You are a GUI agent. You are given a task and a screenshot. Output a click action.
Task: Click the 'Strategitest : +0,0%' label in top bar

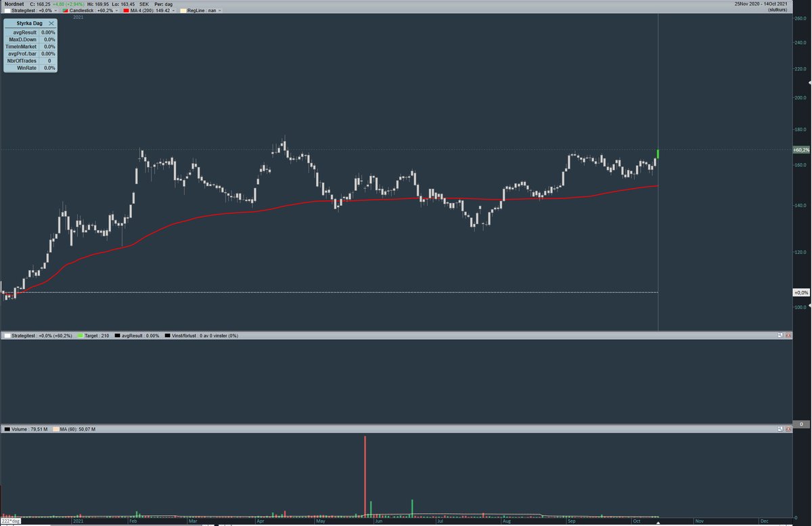click(32, 12)
